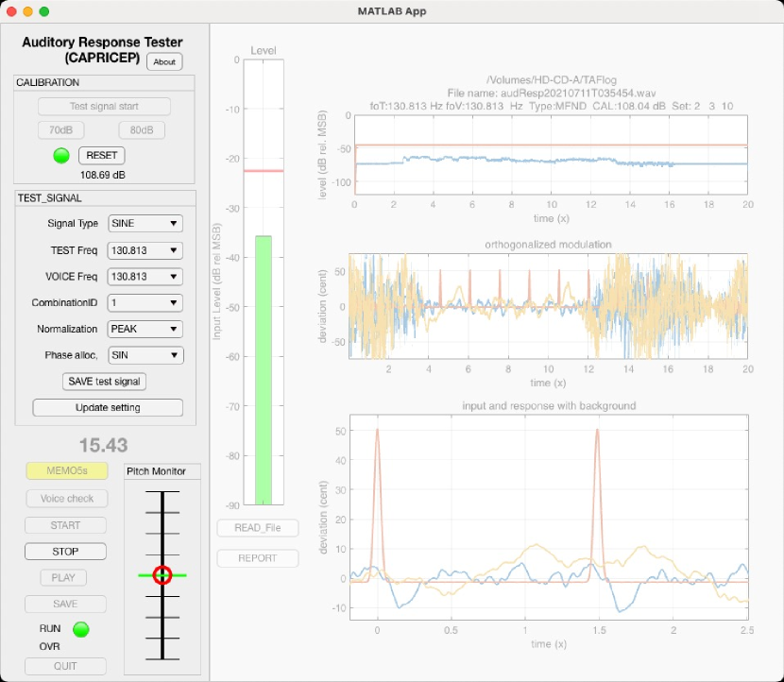The width and height of the screenshot is (784, 682).
Task: Reset the calibration with RESET
Action: pos(101,156)
